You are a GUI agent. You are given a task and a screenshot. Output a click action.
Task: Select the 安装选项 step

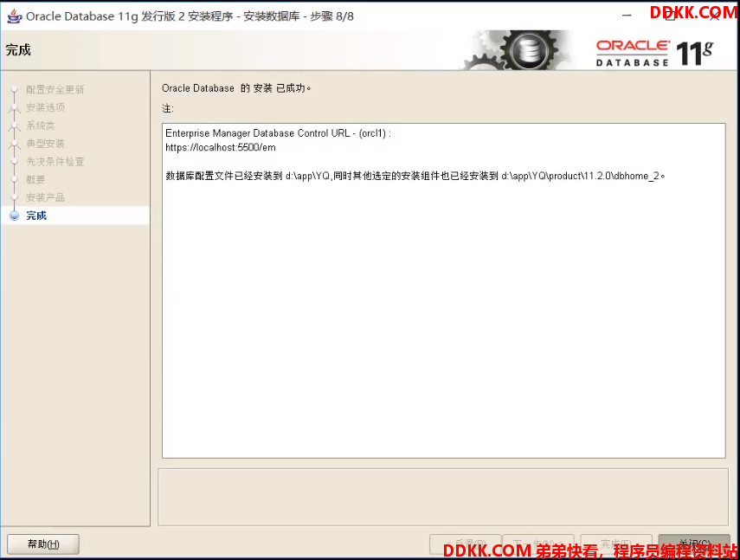45,107
